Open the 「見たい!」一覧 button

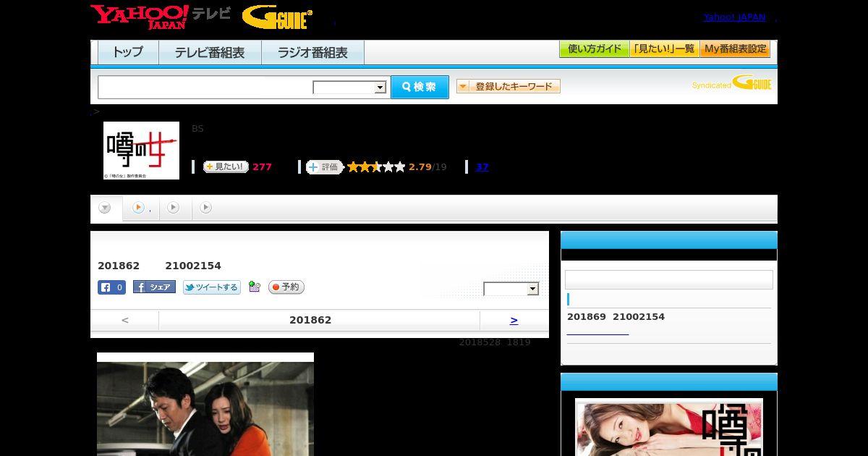pyautogui.click(x=665, y=49)
